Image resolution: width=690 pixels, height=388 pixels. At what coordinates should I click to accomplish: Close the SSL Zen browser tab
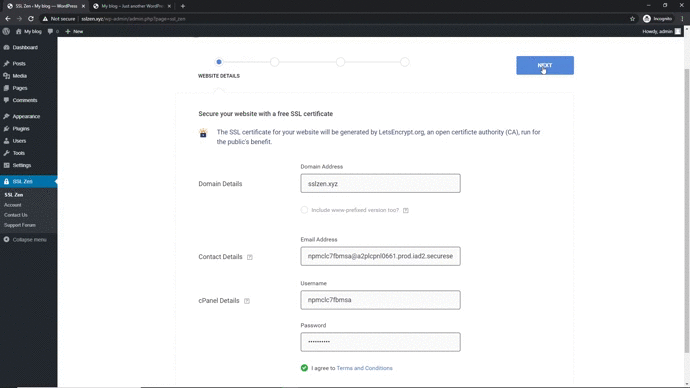click(83, 6)
